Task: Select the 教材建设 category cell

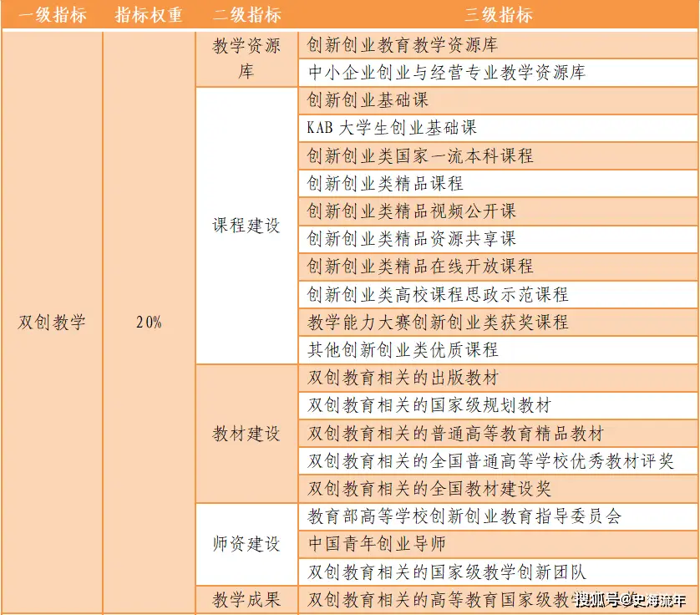Action: pyautogui.click(x=247, y=434)
